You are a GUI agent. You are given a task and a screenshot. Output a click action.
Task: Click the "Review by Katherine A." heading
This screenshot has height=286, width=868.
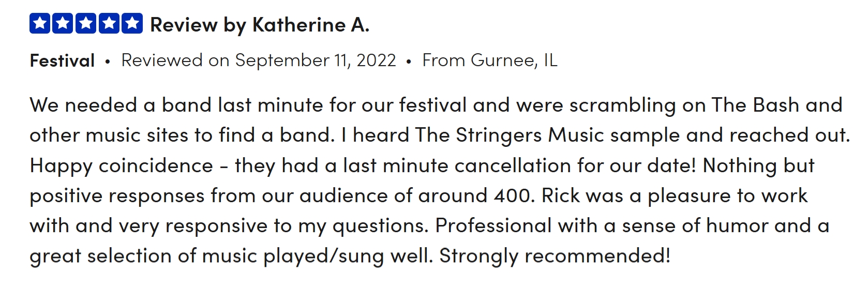tap(260, 25)
